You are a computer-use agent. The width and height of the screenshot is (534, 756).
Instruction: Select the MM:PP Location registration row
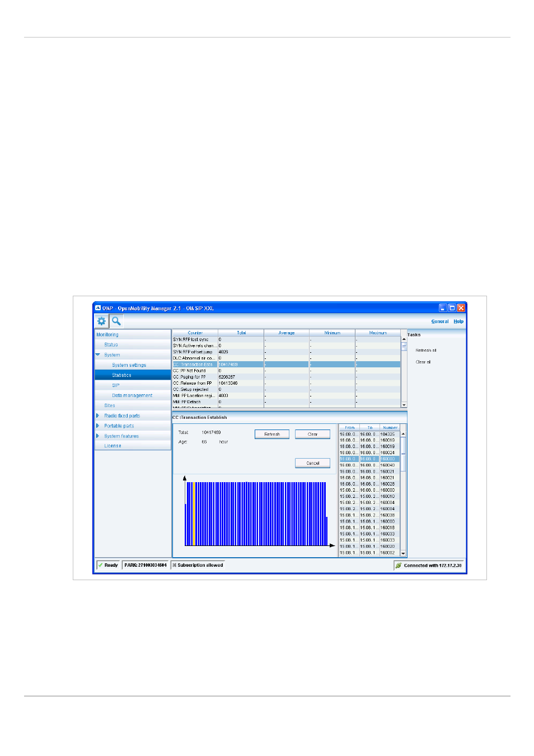pos(286,396)
